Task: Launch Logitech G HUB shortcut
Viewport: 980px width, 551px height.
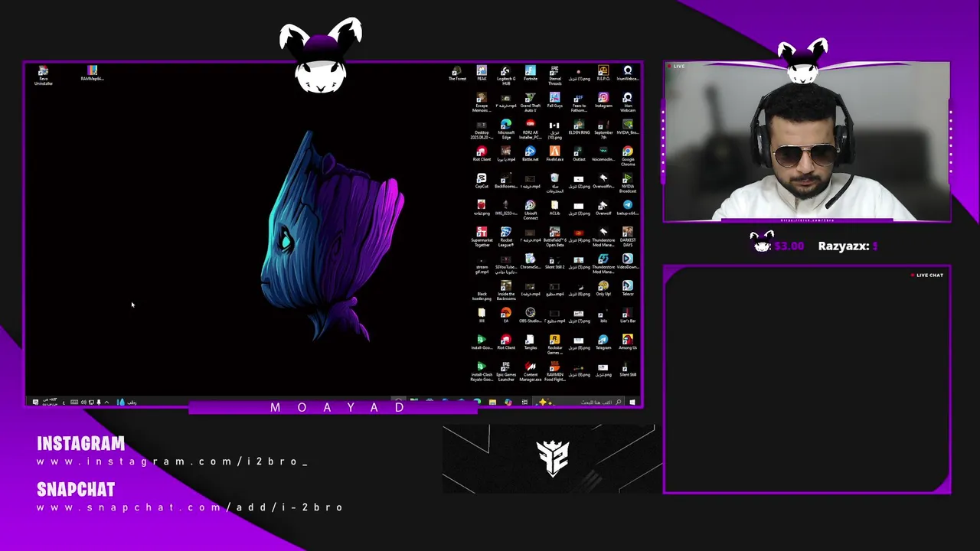Action: click(x=505, y=75)
